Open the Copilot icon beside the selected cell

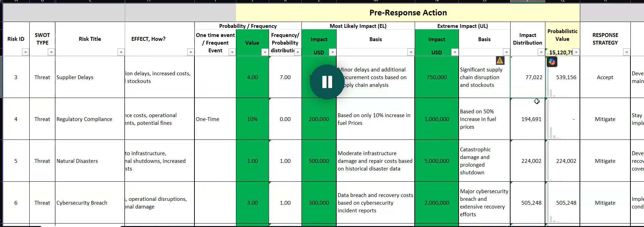(552, 62)
